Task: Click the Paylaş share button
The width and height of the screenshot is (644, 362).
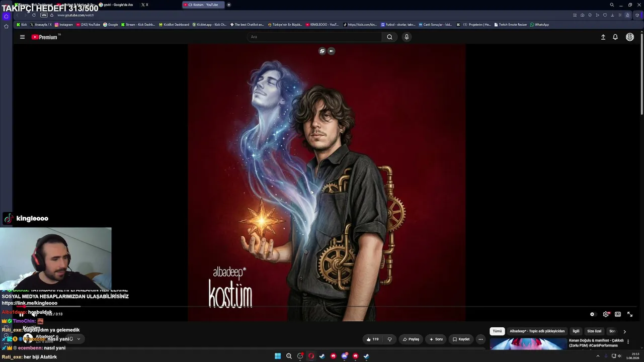Action: (x=411, y=339)
